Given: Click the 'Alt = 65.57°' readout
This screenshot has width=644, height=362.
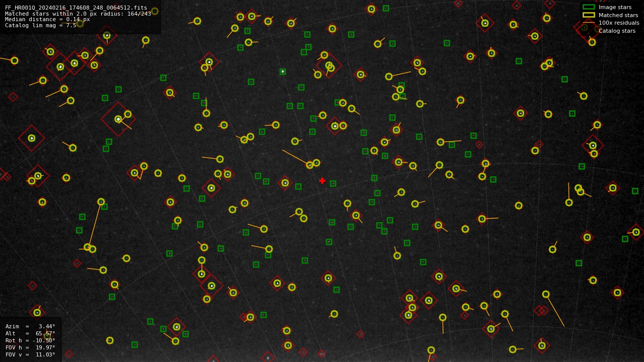Looking at the screenshot, I should [x=30, y=333].
